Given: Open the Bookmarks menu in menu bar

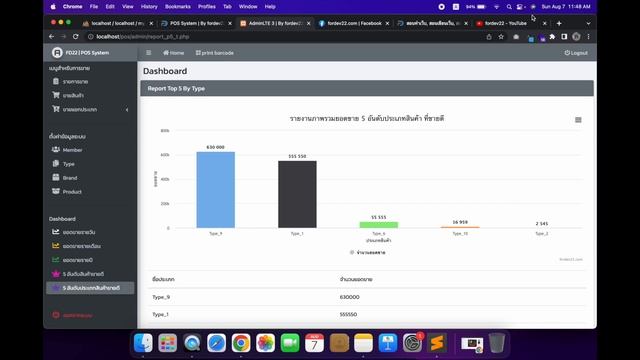Looking at the screenshot, I should click(x=178, y=7).
